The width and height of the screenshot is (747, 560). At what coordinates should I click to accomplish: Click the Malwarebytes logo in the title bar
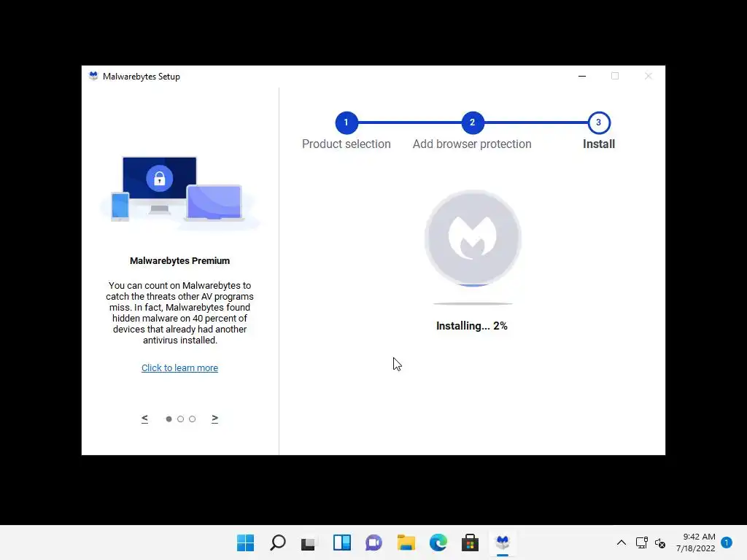(x=93, y=76)
